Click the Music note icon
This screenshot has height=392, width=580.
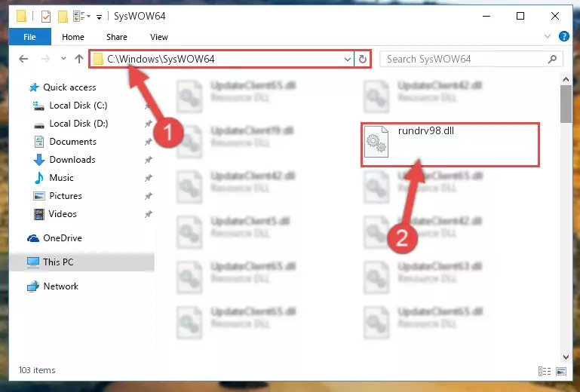pyautogui.click(x=38, y=178)
